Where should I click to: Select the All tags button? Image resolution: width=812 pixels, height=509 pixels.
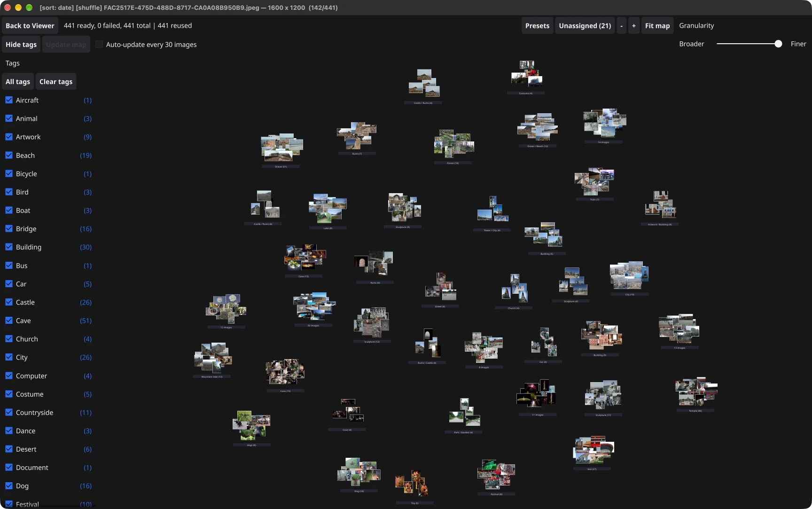(x=18, y=82)
